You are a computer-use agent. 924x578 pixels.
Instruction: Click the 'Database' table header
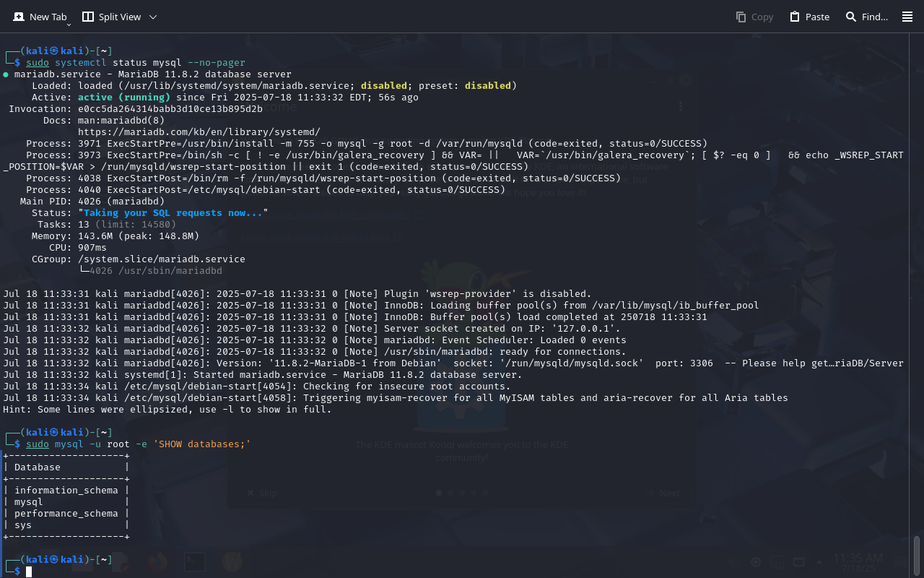point(38,467)
